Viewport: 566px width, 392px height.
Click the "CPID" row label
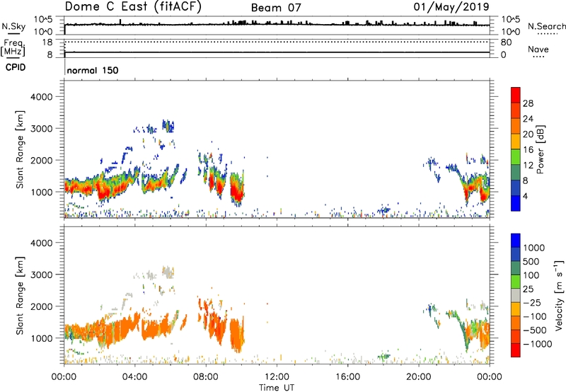16,67
